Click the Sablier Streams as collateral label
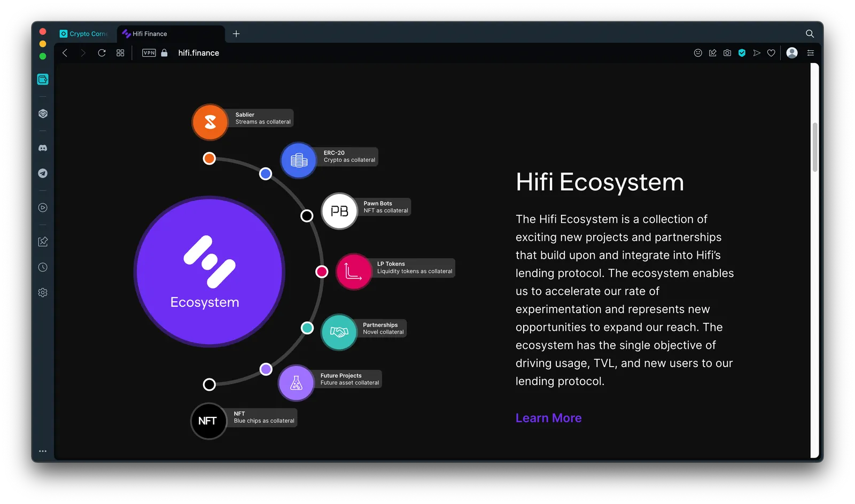This screenshot has height=504, width=855. pos(263,118)
